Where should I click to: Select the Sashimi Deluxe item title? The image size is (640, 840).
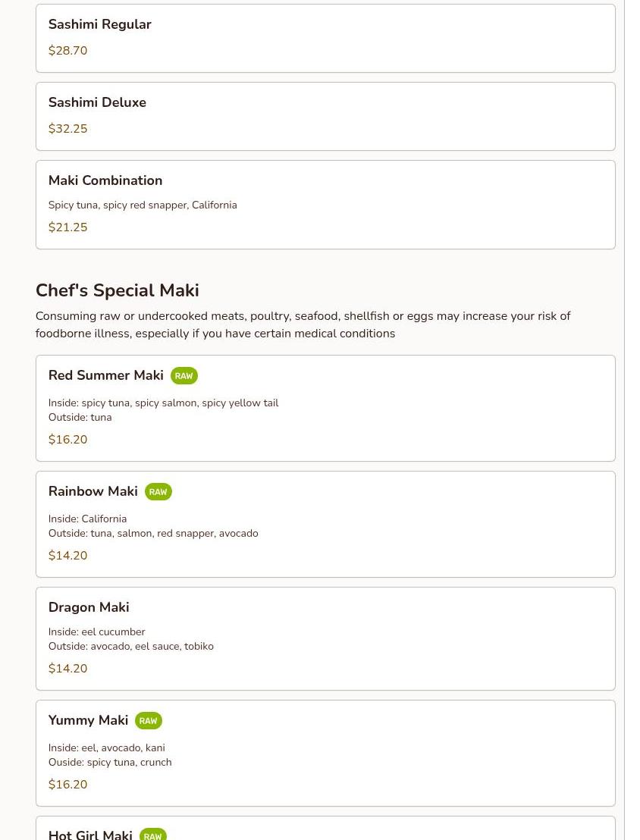point(97,102)
